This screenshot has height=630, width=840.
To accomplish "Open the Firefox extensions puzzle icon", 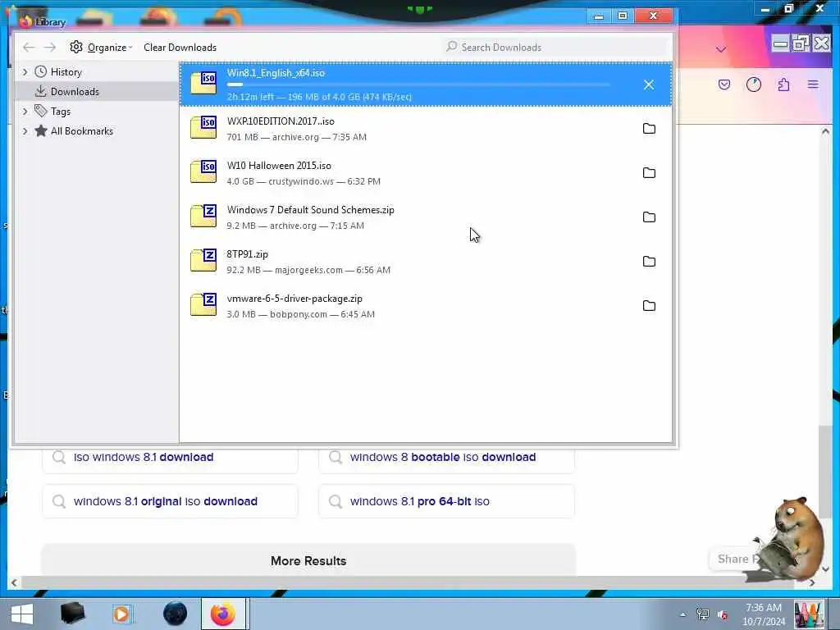I will point(783,84).
